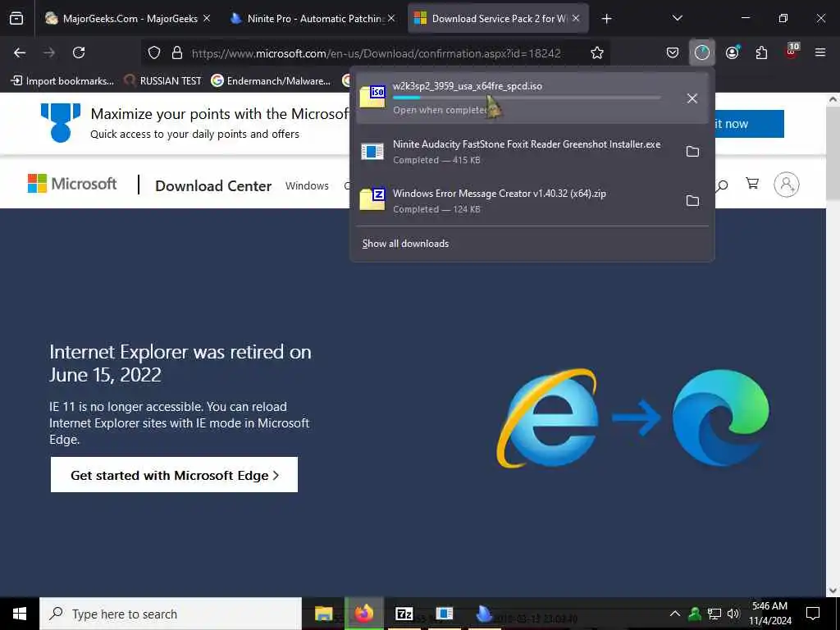Viewport: 840px width, 630px height.
Task: Open Import bookmarks bookmark item
Action: 62,81
